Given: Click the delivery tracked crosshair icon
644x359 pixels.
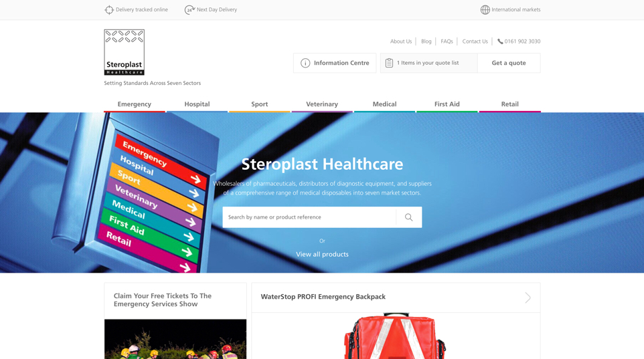Looking at the screenshot, I should point(109,10).
